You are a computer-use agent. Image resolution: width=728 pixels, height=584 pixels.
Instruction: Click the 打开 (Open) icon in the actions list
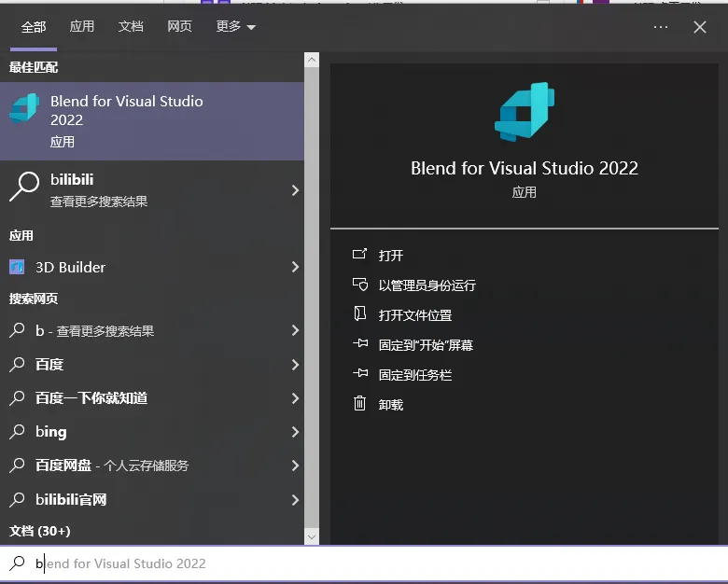pos(359,254)
